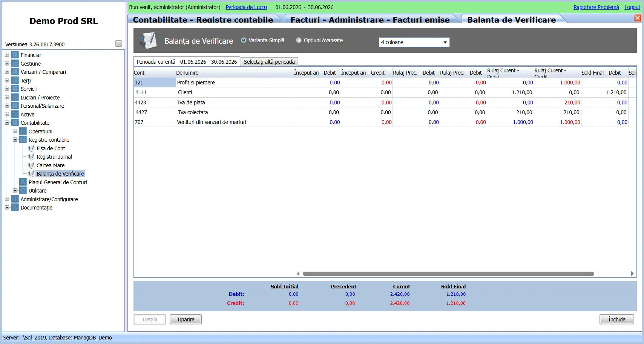644x344 pixels.
Task: Click the Detalii button
Action: (150, 320)
